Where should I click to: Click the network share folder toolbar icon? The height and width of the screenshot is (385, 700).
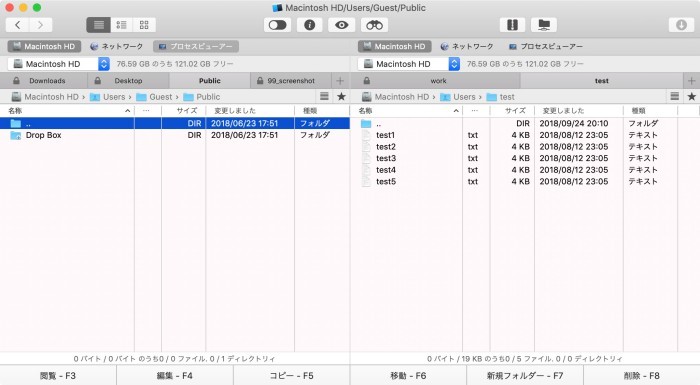tap(544, 25)
